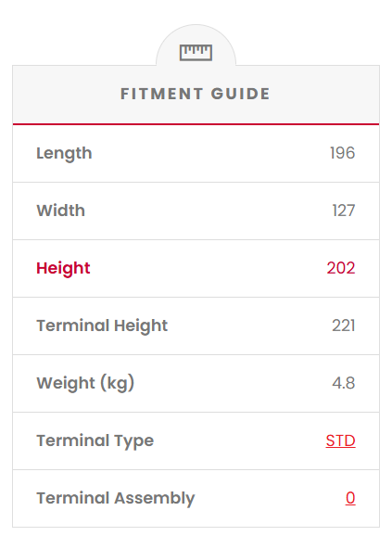
Task: Click the Width value 127
Action: click(x=344, y=211)
